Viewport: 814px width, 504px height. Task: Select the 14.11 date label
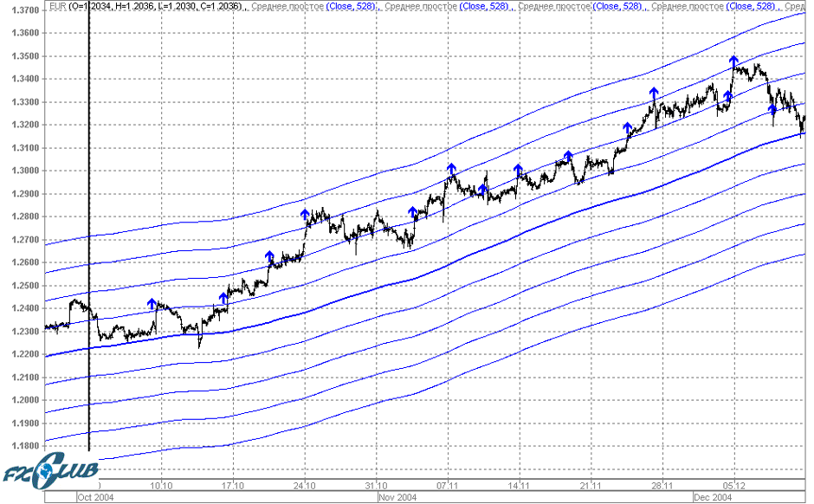tap(519, 486)
